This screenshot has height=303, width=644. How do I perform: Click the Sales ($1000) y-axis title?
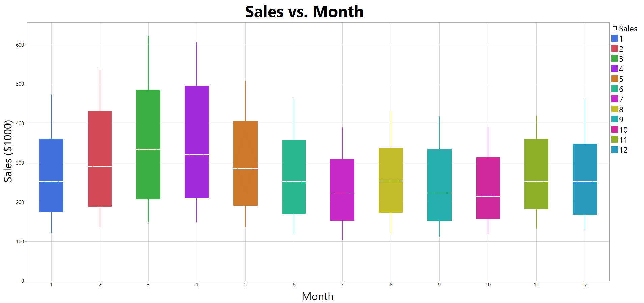[x=8, y=151]
